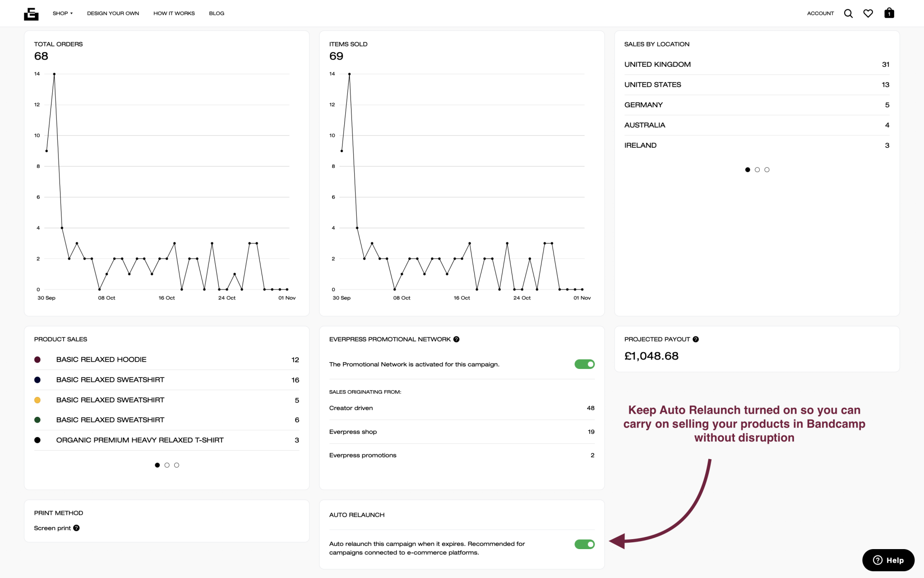Open the shopping bag cart icon

(889, 13)
